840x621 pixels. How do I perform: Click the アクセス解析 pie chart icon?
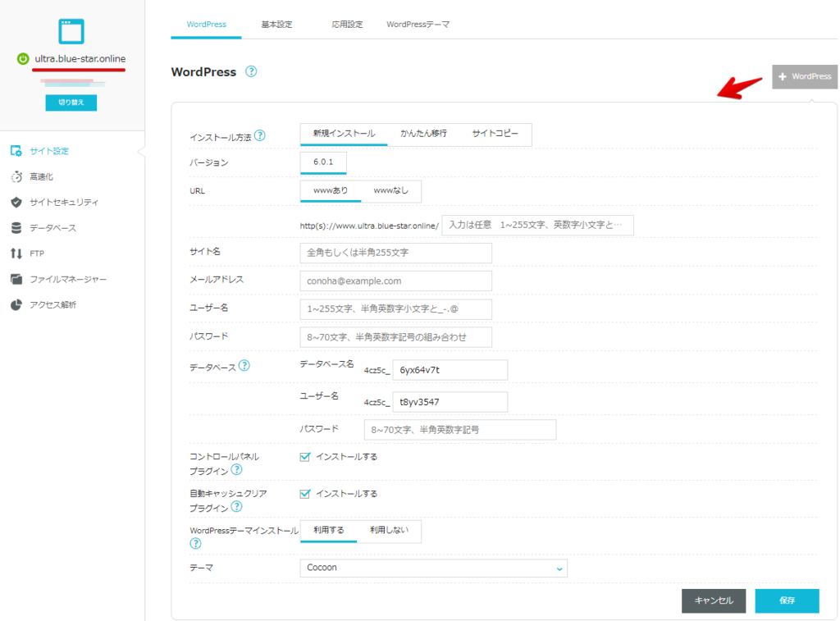16,305
